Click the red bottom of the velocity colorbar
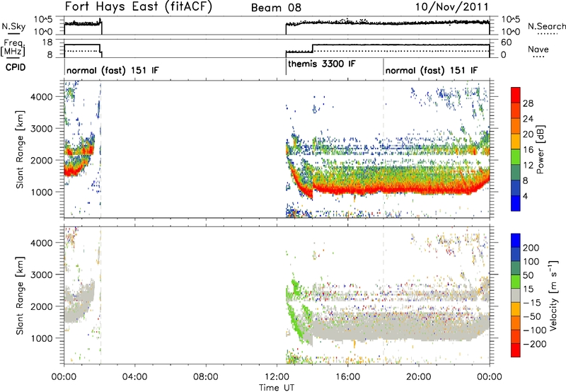This screenshot has height=392, width=566. 516,350
